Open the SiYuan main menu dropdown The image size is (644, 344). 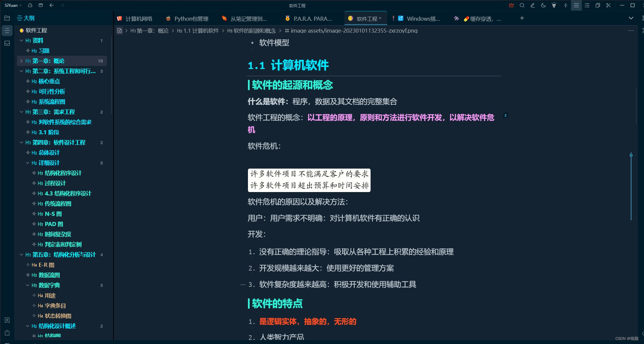[x=13, y=5]
